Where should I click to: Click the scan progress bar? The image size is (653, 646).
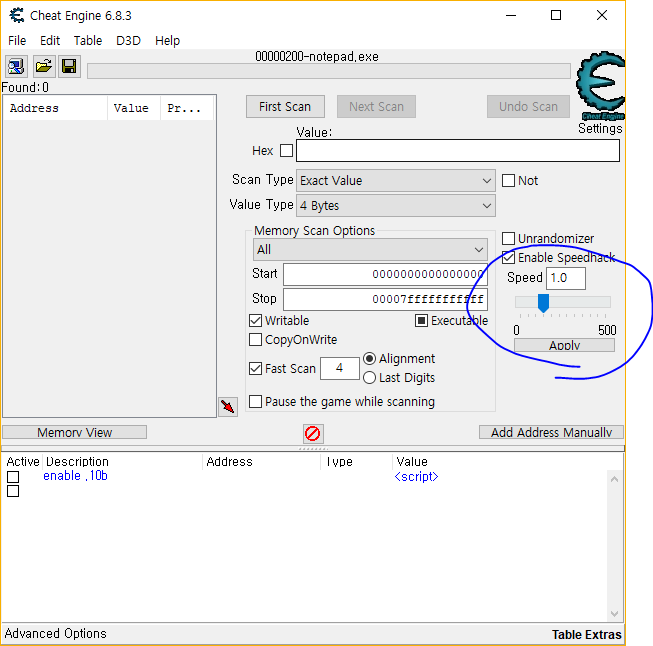[x=329, y=71]
